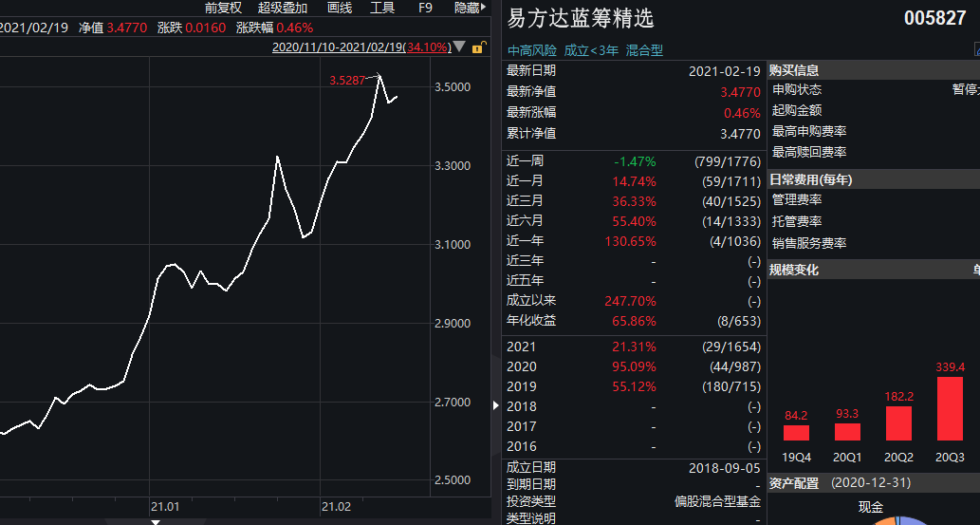
Task: Click the 近一年 return value 130.65%
Action: [x=631, y=241]
